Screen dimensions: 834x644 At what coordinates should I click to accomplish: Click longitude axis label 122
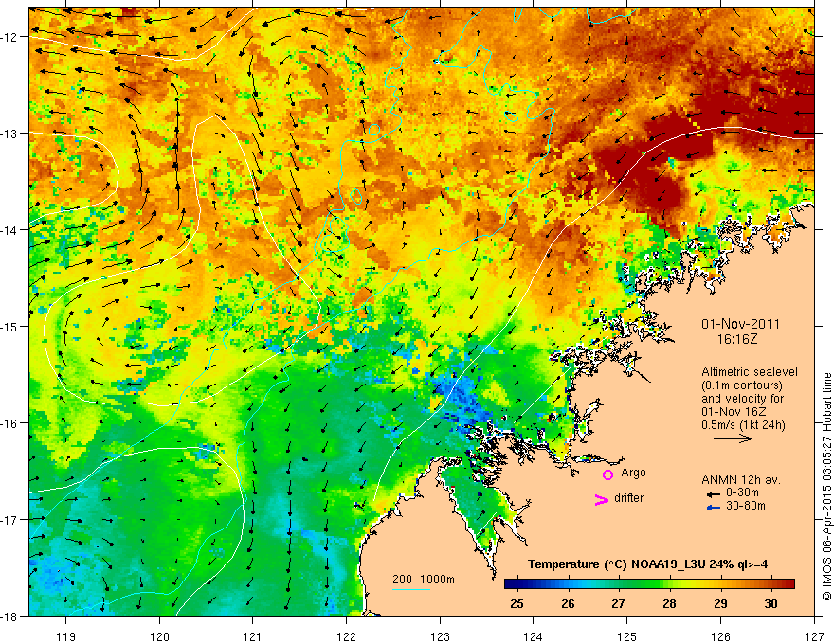click(x=346, y=636)
